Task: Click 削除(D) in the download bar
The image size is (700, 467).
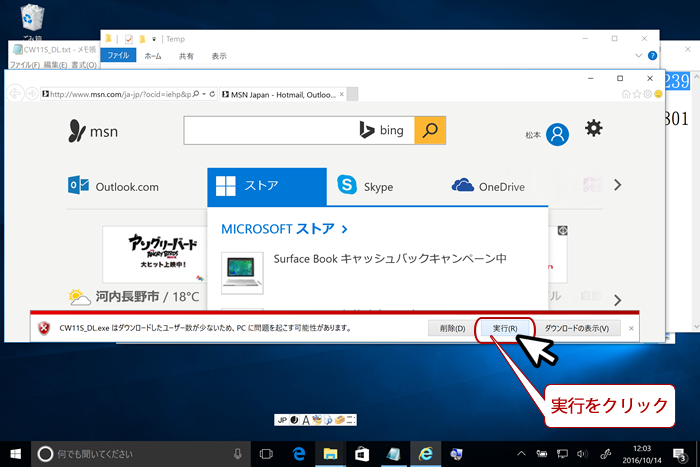Action: coord(452,328)
